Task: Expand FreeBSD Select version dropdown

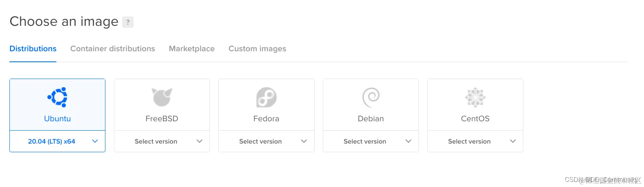Action: tap(162, 141)
